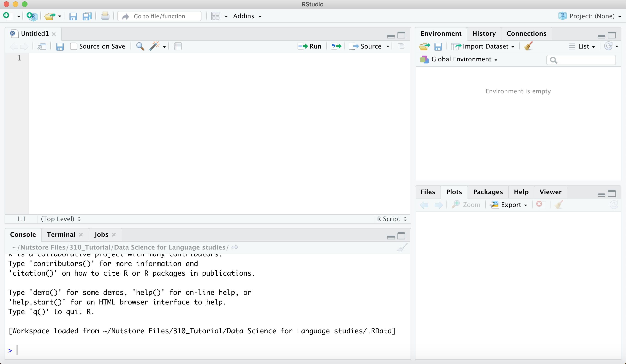Re-run the previous code region

pos(336,46)
